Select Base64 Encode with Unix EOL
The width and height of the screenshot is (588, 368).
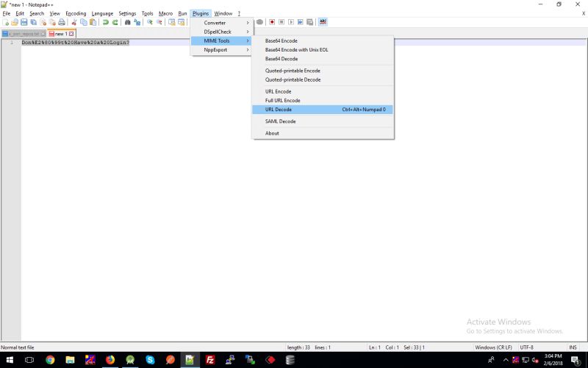pos(323,49)
